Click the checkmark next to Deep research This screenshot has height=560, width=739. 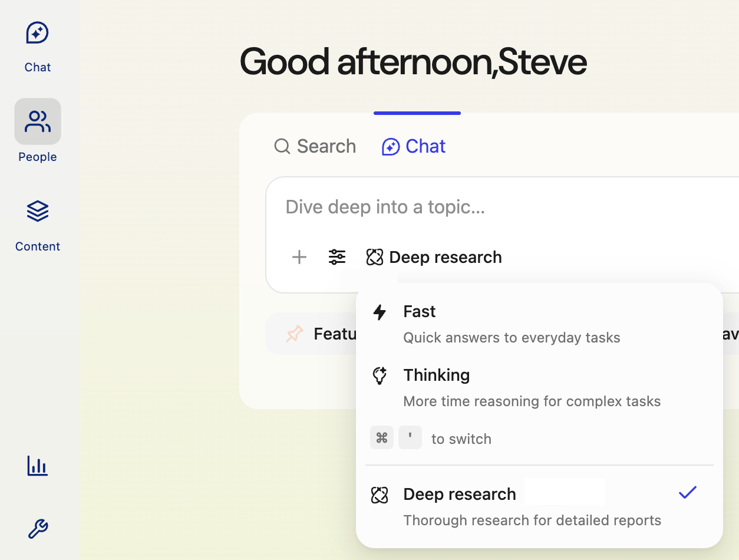coord(687,493)
